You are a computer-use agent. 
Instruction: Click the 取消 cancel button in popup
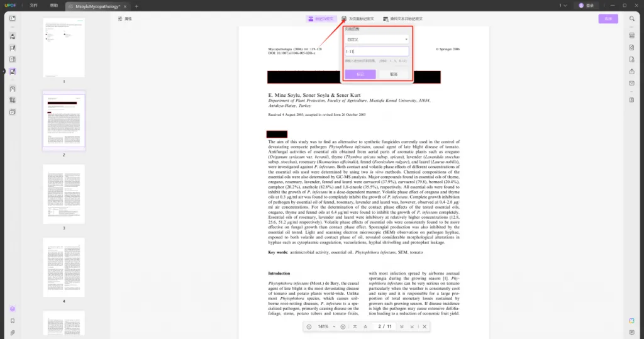394,74
